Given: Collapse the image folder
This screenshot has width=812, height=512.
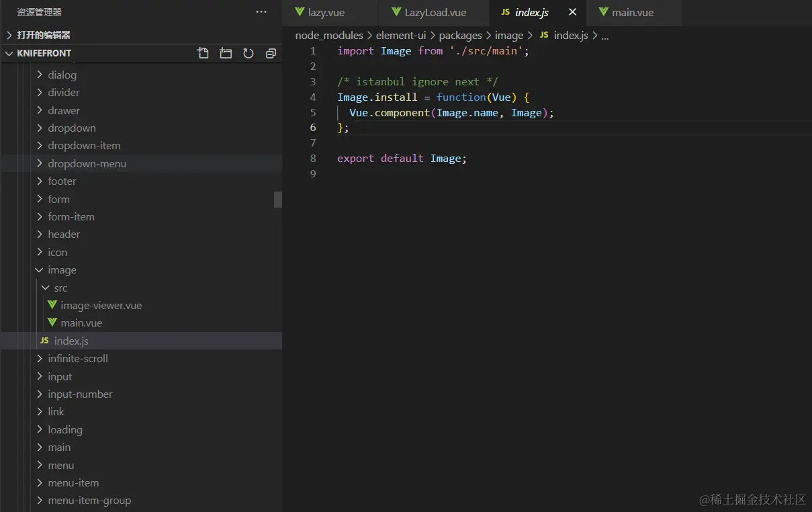Looking at the screenshot, I should tap(141, 269).
